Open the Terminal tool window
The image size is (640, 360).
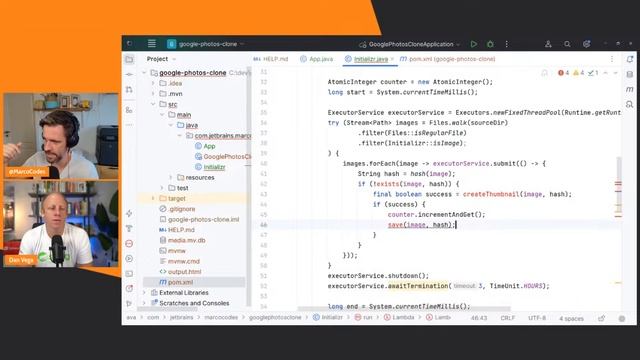click(129, 273)
